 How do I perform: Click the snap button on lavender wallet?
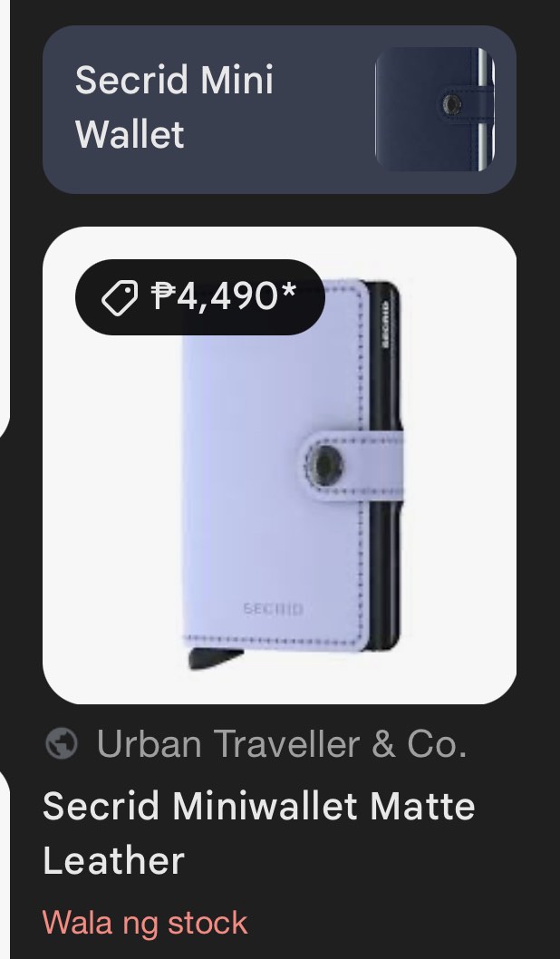323,463
